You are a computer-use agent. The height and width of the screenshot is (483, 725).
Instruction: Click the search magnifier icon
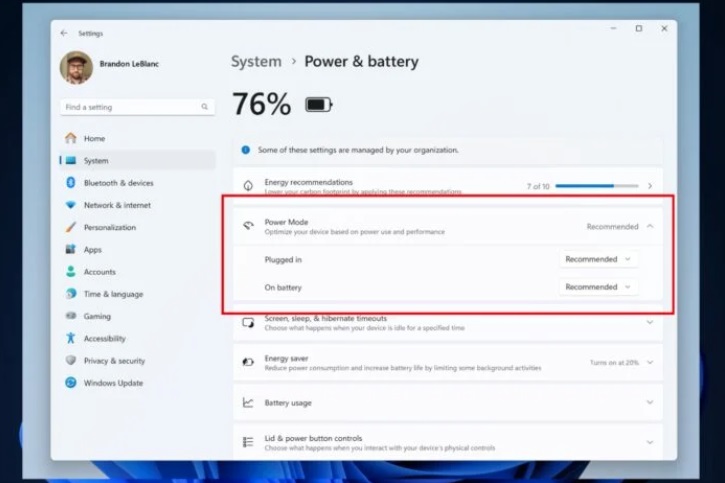[x=204, y=107]
